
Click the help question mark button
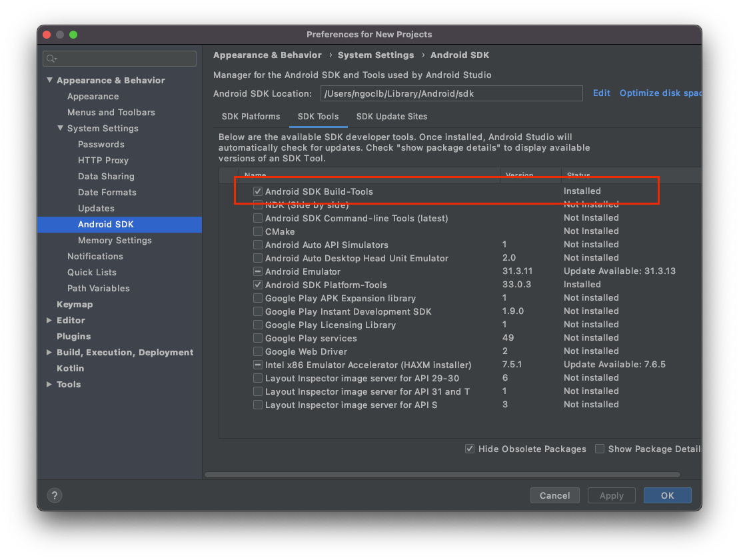[x=55, y=495]
